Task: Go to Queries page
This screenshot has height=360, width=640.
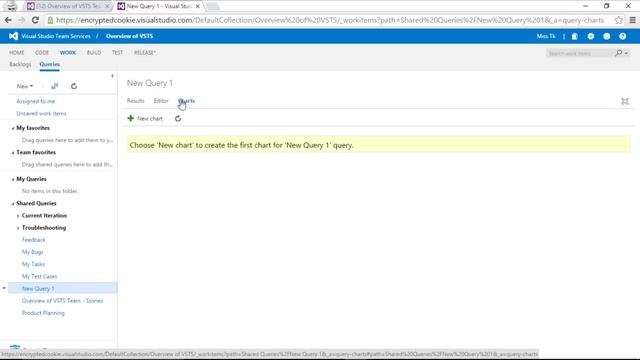Action: tap(50, 64)
